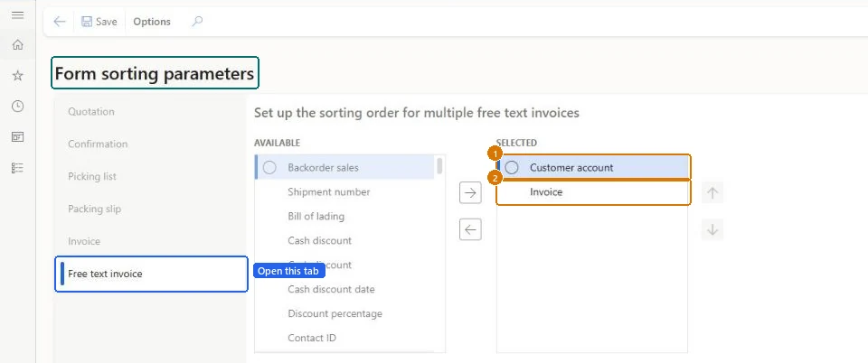Click the Form sorting parameters title
This screenshot has height=363, width=868.
click(155, 73)
